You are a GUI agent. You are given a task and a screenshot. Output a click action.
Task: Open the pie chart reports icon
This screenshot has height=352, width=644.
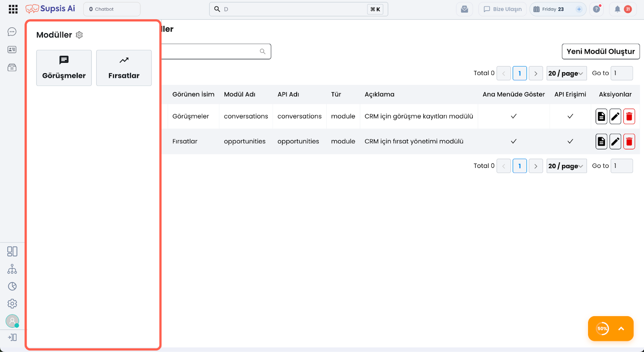pos(12,286)
